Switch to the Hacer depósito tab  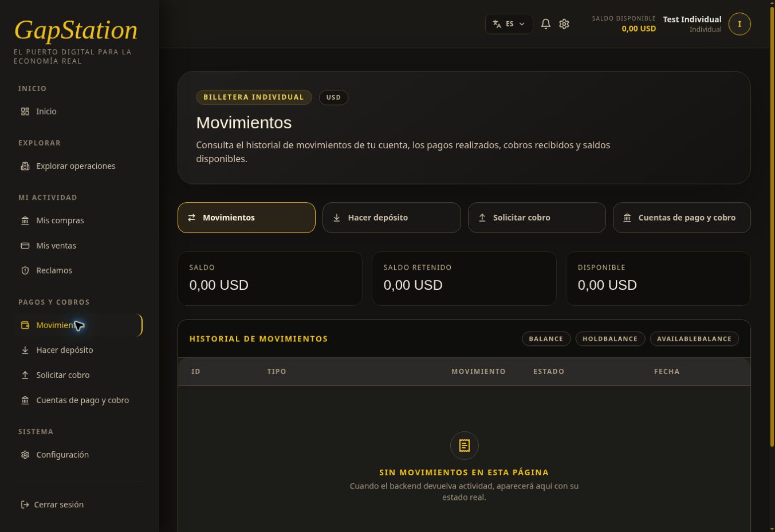[x=392, y=218]
